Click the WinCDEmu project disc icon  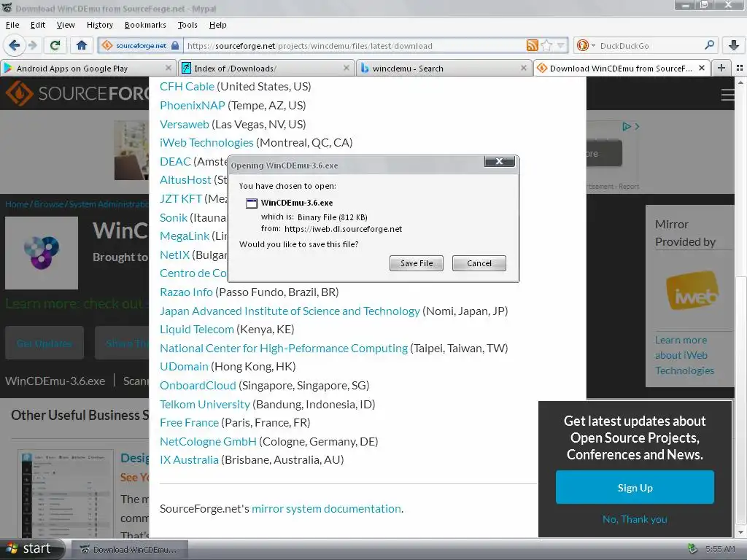pos(42,253)
